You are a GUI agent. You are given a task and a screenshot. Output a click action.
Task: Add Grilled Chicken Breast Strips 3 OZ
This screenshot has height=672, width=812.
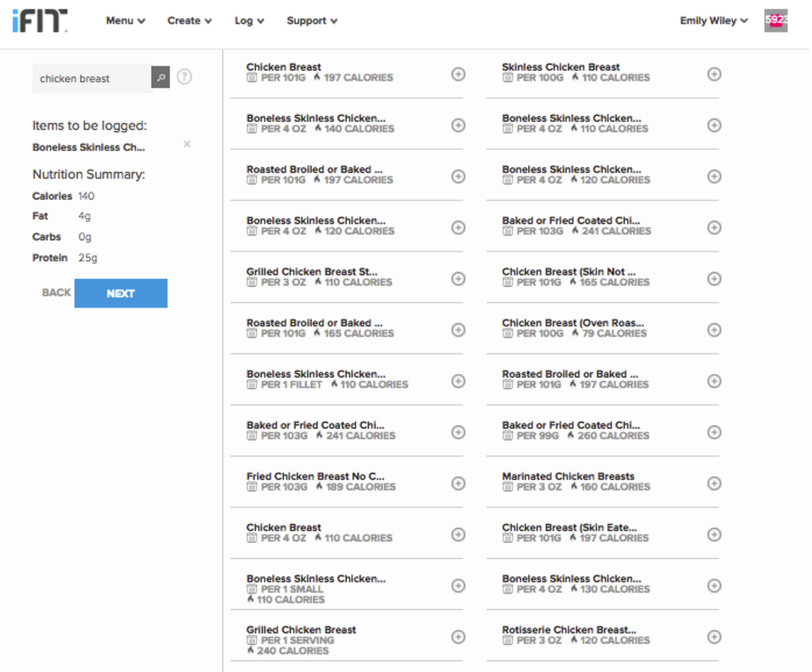[x=458, y=278]
